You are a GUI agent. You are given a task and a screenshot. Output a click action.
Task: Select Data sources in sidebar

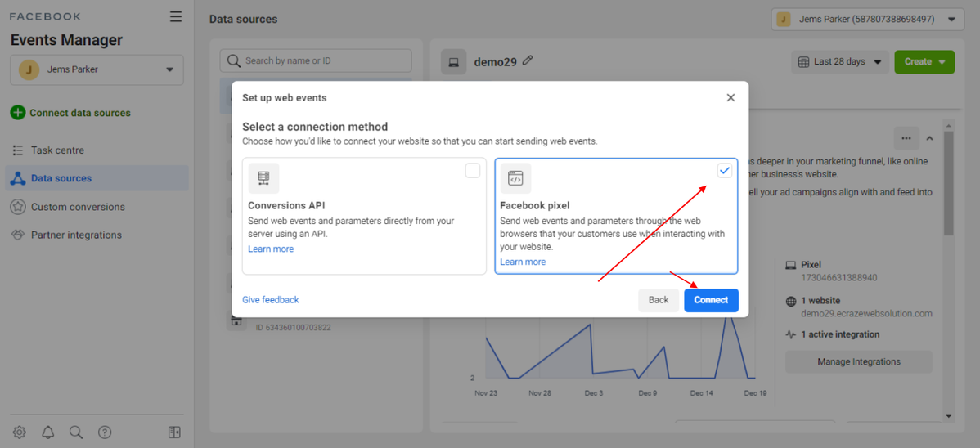97,178
